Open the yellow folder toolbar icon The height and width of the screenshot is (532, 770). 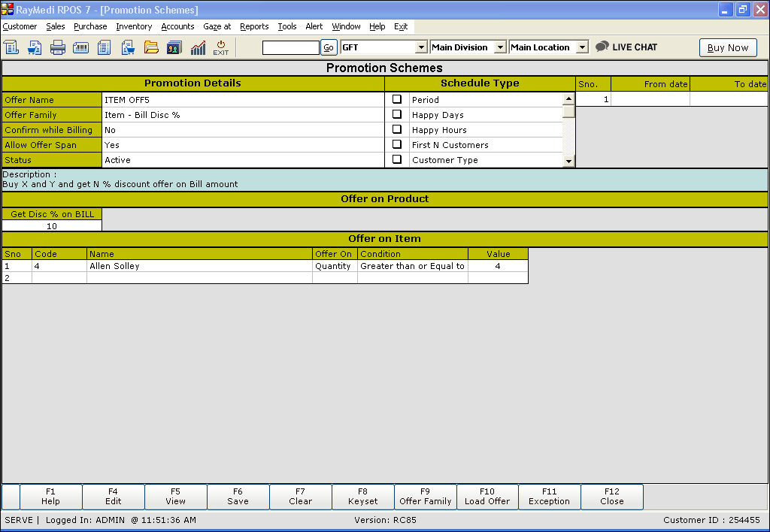coord(151,47)
